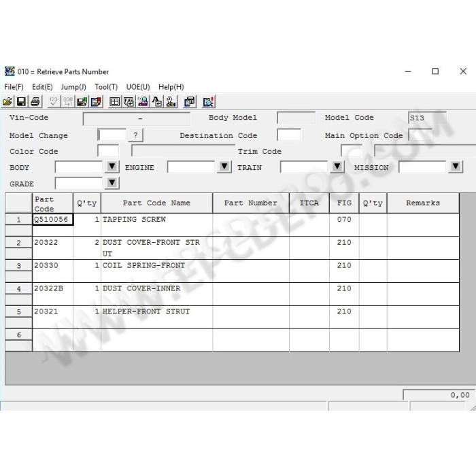Click the Remarks column header
This screenshot has width=476, height=476.
pyautogui.click(x=423, y=203)
